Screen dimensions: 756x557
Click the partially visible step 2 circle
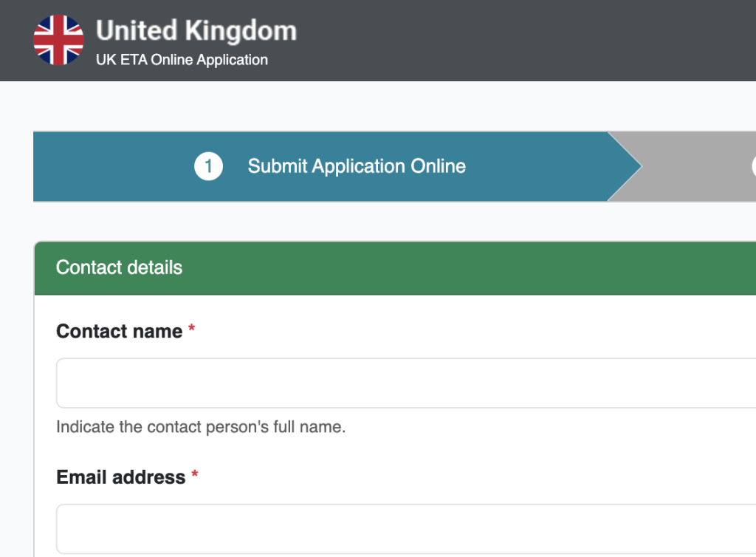point(753,166)
